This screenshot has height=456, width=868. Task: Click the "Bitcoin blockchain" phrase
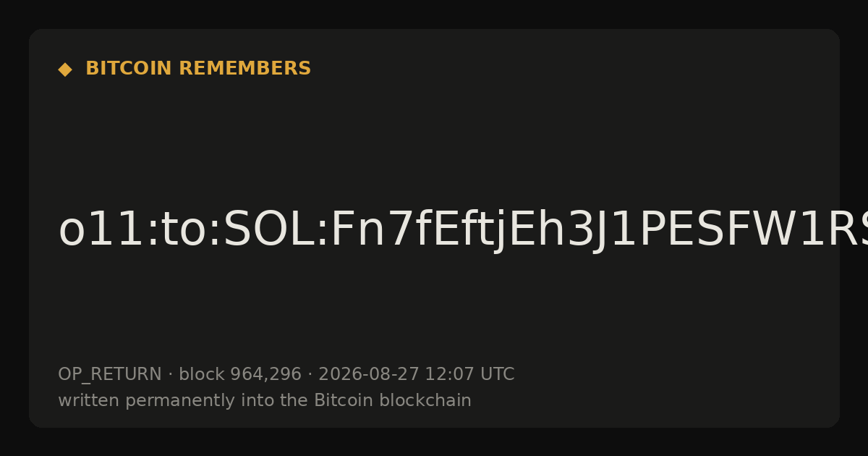(392, 401)
